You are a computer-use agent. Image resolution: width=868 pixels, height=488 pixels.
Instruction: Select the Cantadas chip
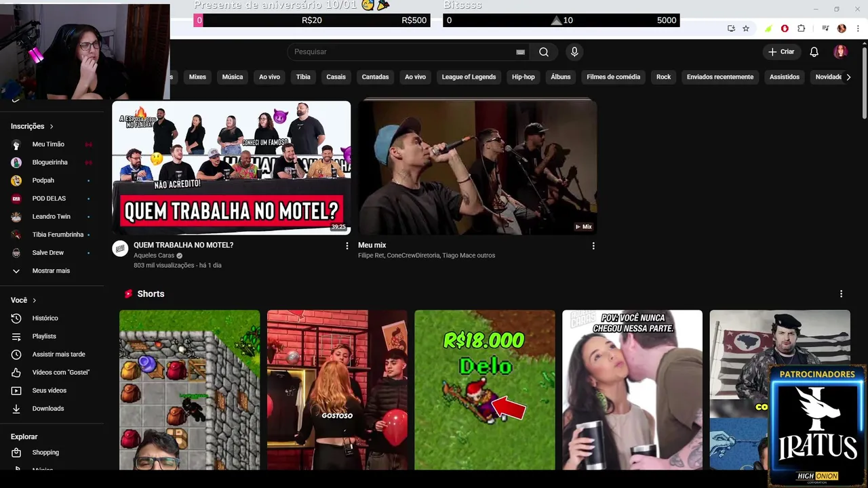point(375,77)
